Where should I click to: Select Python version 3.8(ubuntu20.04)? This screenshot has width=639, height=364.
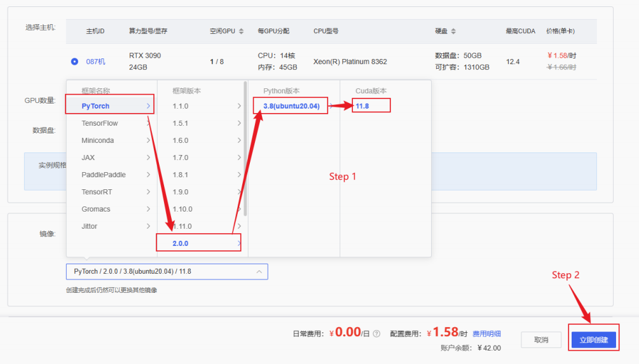click(x=291, y=106)
